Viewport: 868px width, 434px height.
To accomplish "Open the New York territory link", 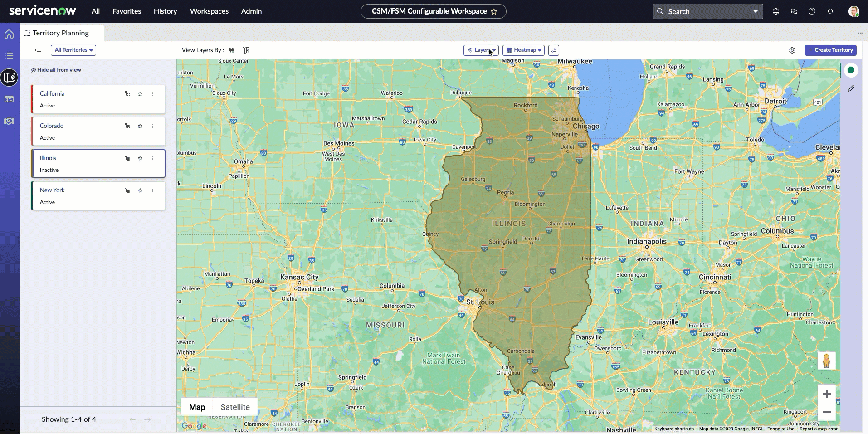I will click(52, 190).
